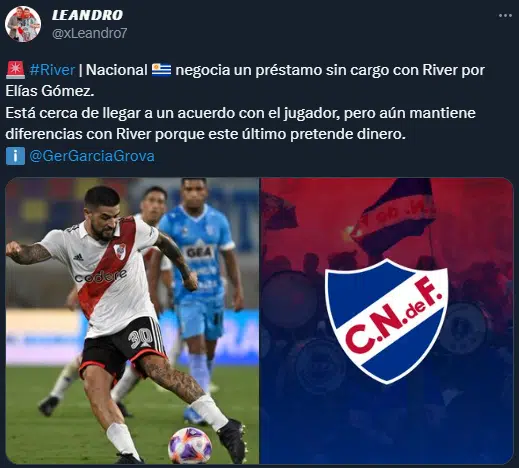Open the River player photo

[132, 320]
